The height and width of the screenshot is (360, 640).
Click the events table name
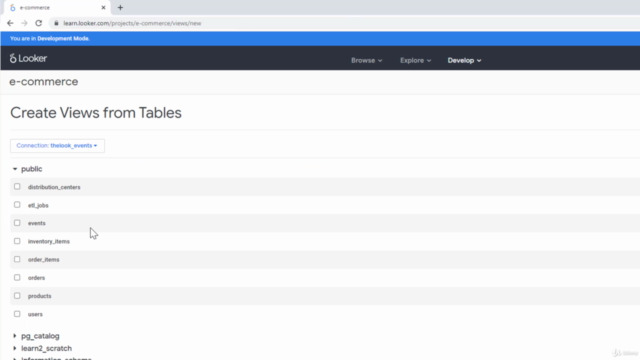coord(37,223)
